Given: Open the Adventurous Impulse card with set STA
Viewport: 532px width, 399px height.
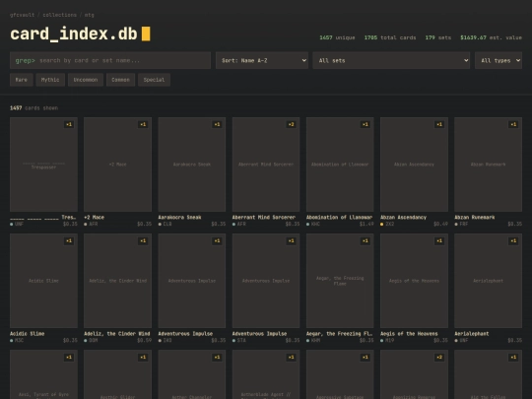Looking at the screenshot, I should [266, 281].
